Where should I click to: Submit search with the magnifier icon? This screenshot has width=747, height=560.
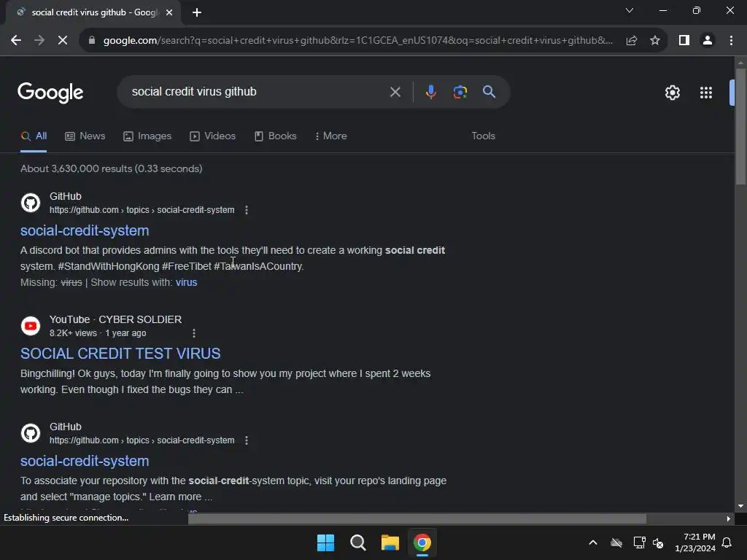click(x=489, y=91)
